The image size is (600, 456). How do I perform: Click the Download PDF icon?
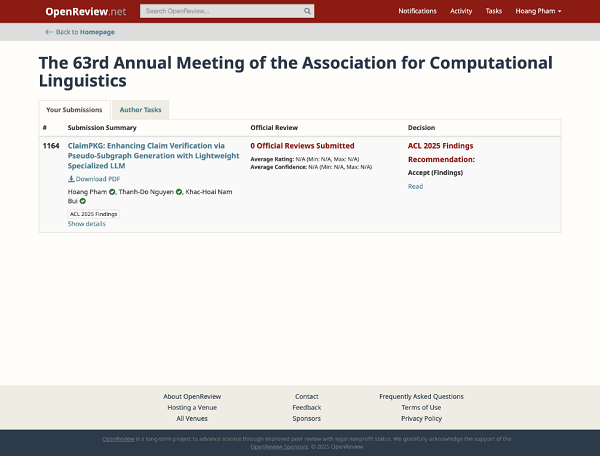tap(71, 178)
